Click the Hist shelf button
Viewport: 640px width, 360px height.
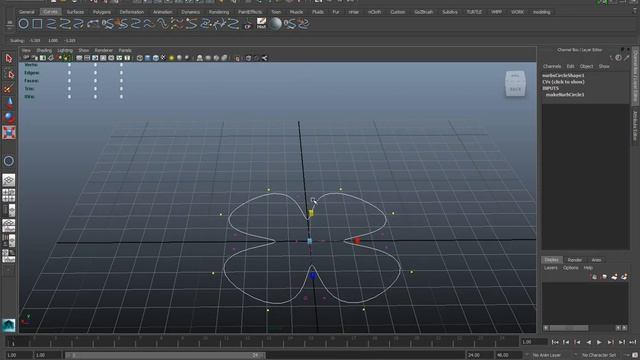click(261, 24)
